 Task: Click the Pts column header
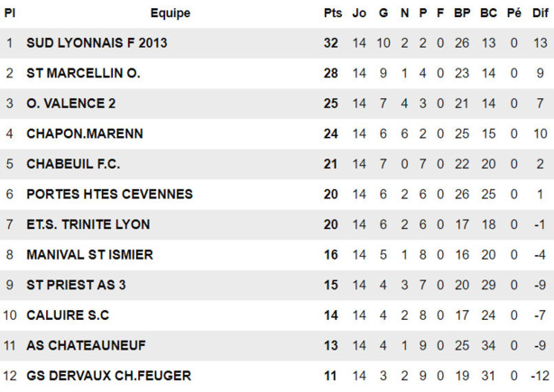point(331,13)
